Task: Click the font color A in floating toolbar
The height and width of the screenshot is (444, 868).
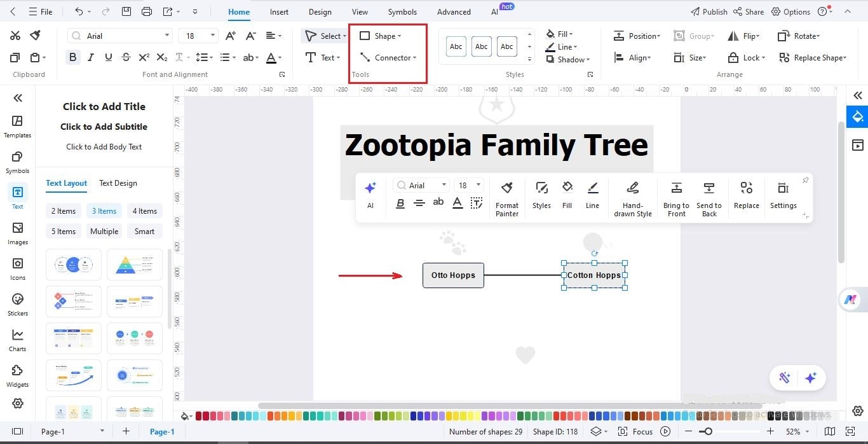Action: coord(458,203)
